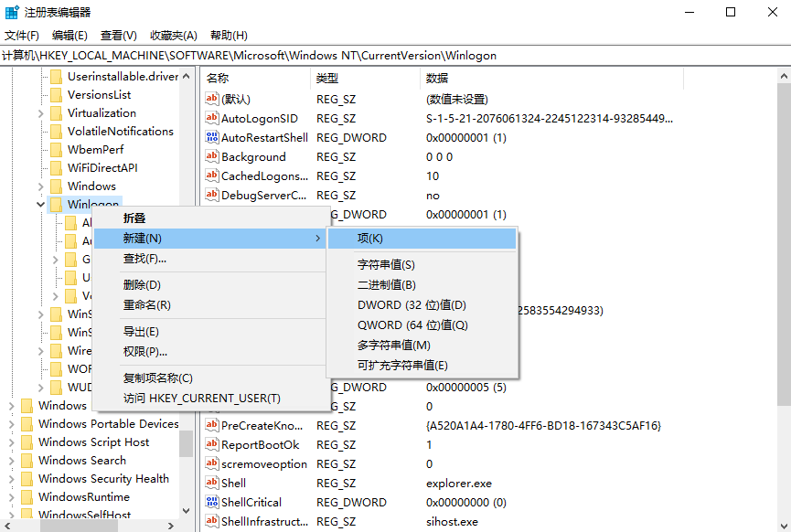Click the ShellCritical DWORD value icon
Screen dimensions: 791x532
pos(212,503)
